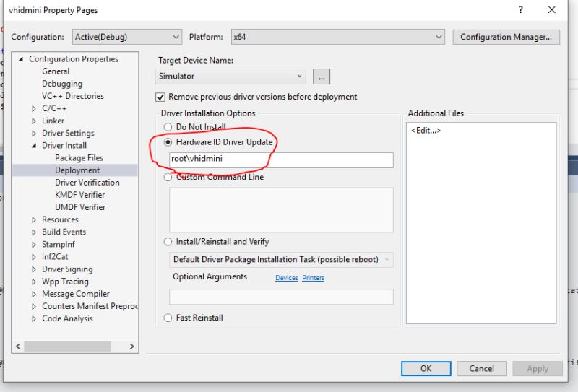Select the Custom Command Line option
Image resolution: width=578 pixels, height=392 pixels.
(x=168, y=177)
